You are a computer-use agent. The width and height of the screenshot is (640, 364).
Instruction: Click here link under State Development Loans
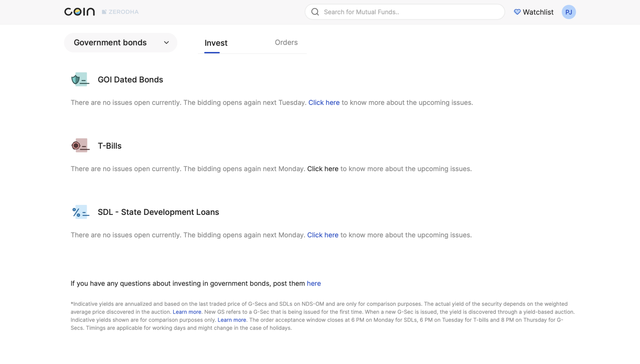tap(322, 235)
